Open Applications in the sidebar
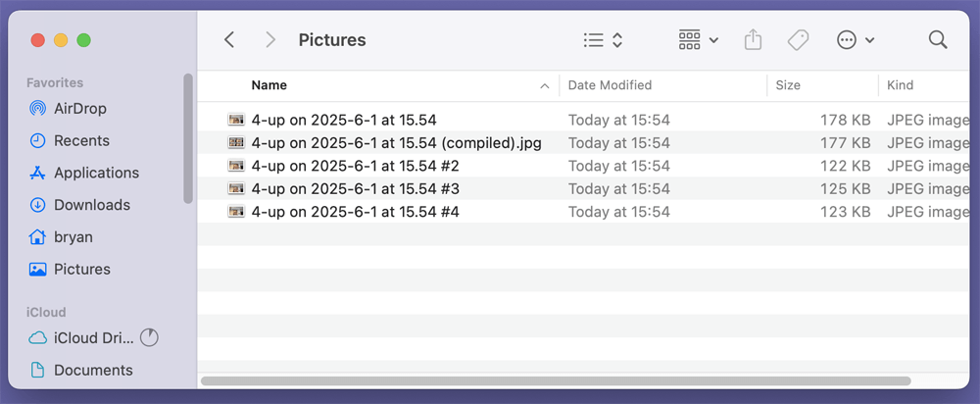The height and width of the screenshot is (404, 980). [x=96, y=173]
